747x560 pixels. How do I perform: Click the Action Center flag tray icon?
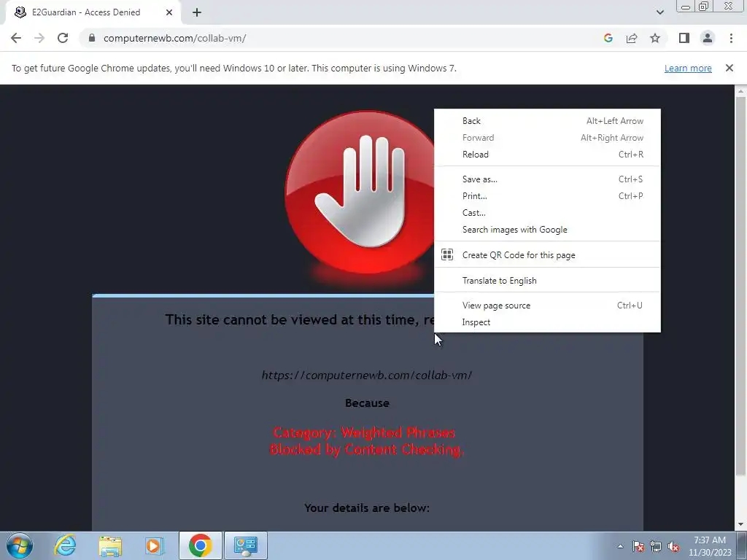[x=638, y=546]
